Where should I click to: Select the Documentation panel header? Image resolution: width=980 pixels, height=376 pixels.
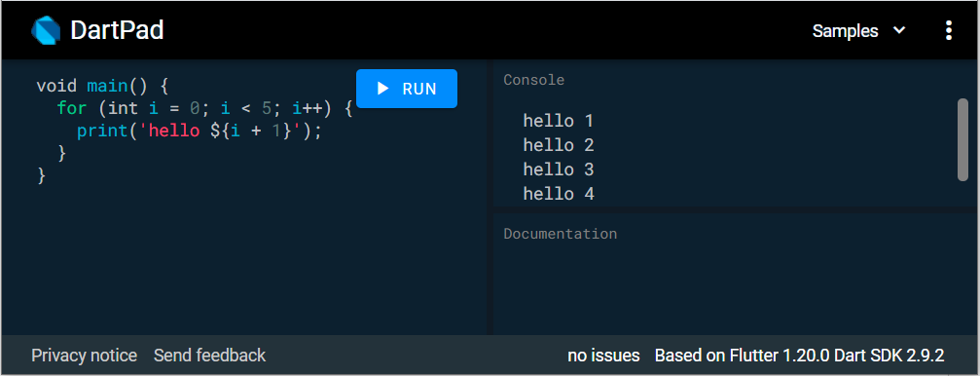pos(560,234)
